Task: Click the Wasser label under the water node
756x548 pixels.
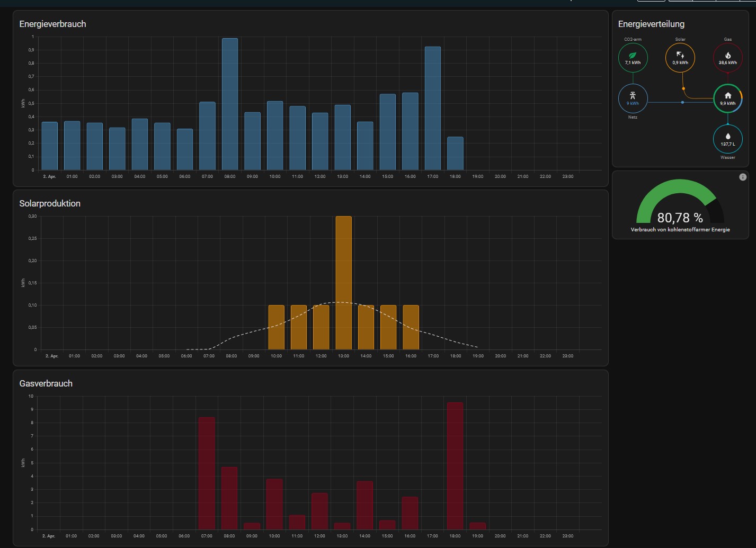Action: click(x=728, y=157)
